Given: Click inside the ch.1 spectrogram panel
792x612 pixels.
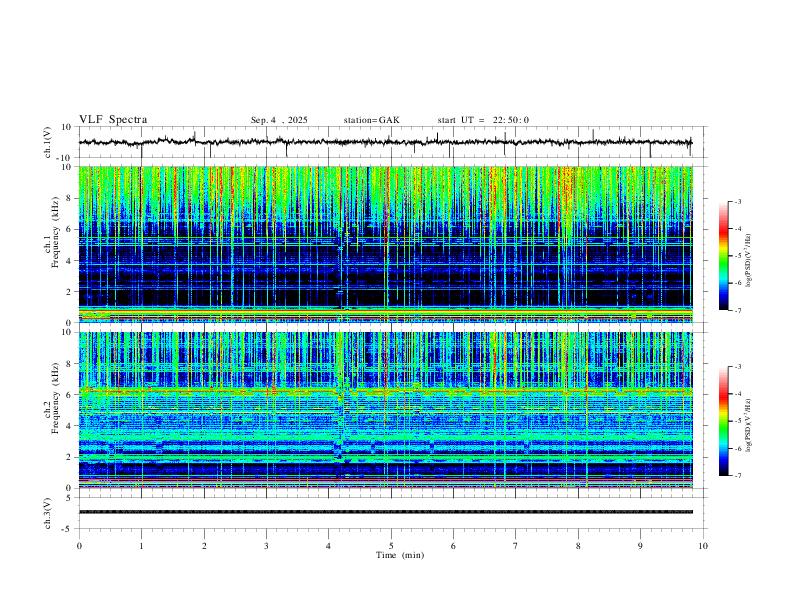Looking at the screenshot, I should click(385, 244).
